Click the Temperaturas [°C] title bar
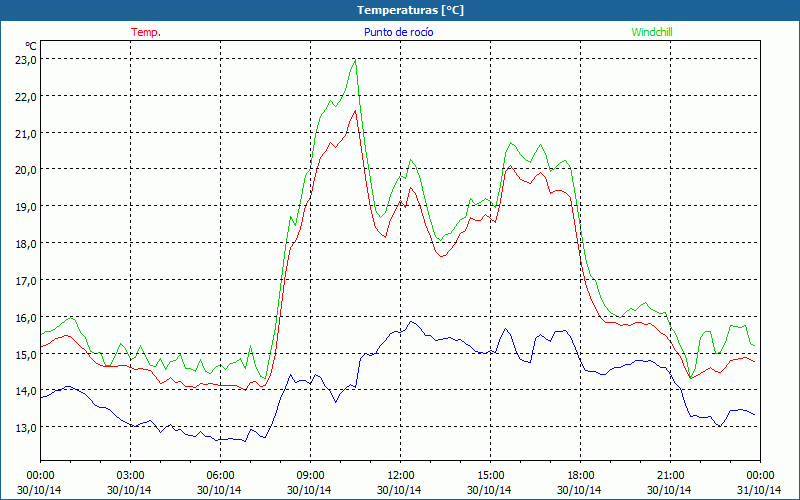 400,10
